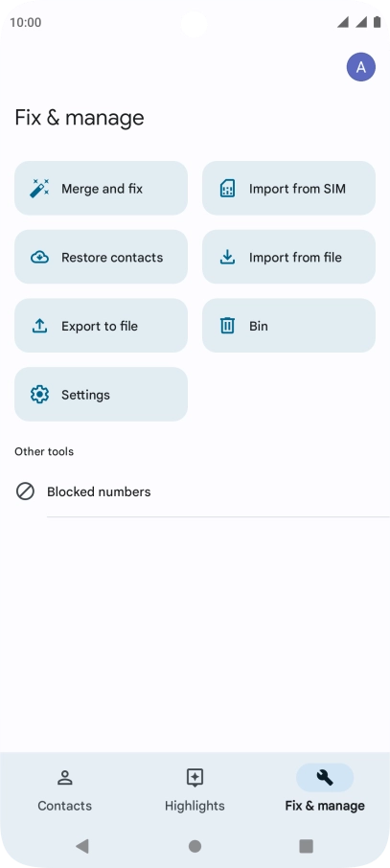This screenshot has height=868, width=390.
Task: Open the Blocked numbers entry
Action: [195, 491]
